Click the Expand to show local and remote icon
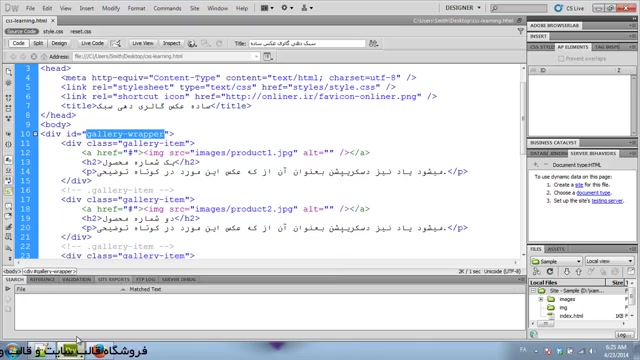This screenshot has height=360, width=640. pos(631,271)
